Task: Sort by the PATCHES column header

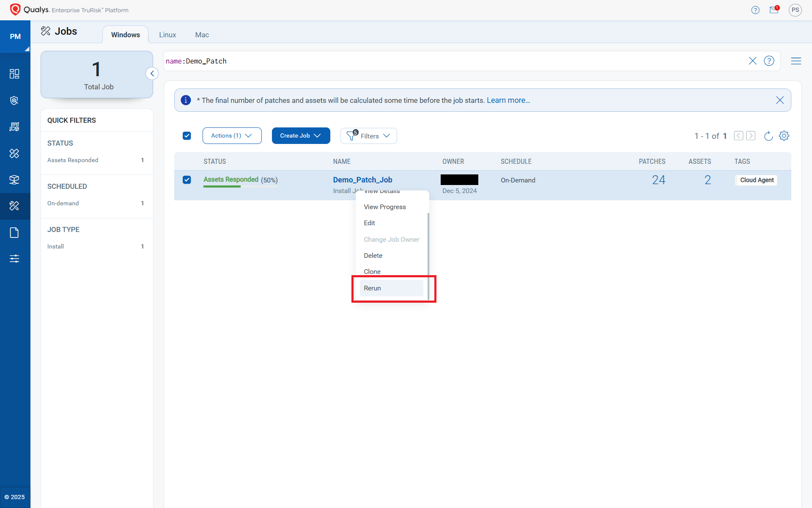Action: pos(652,162)
